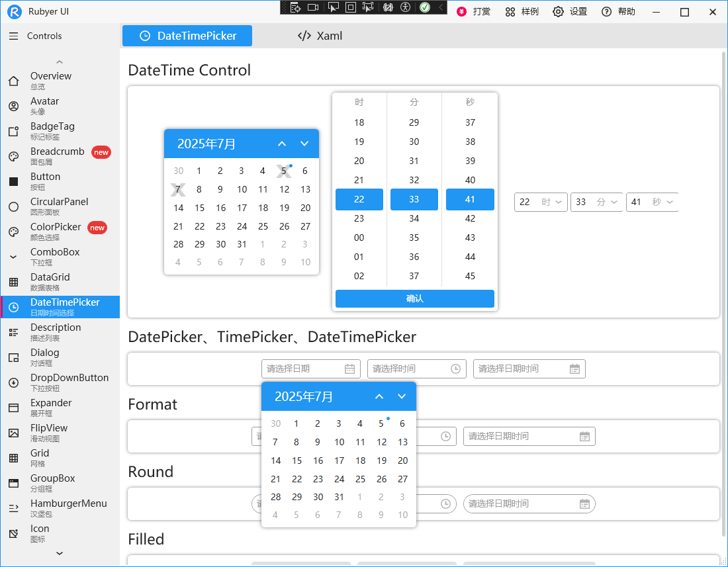Click the debug toolbar green checkmark icon
This screenshot has width=728, height=567.
pos(425,7)
